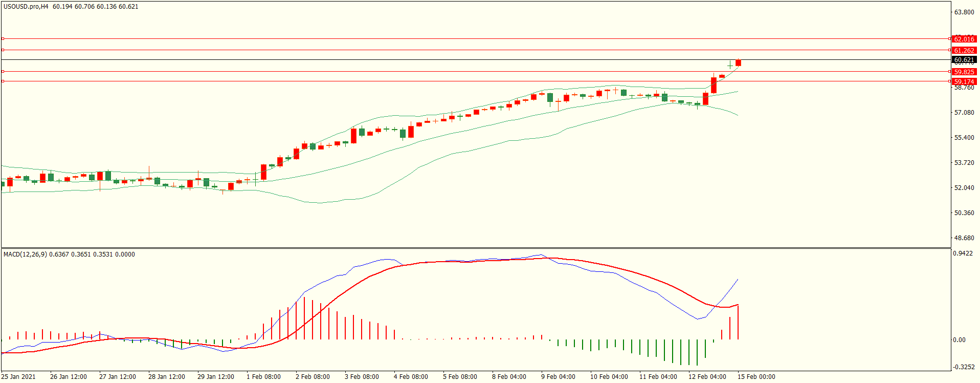The height and width of the screenshot is (383, 980).
Task: Click the 11 Feb 04:00 time label
Action: click(658, 377)
